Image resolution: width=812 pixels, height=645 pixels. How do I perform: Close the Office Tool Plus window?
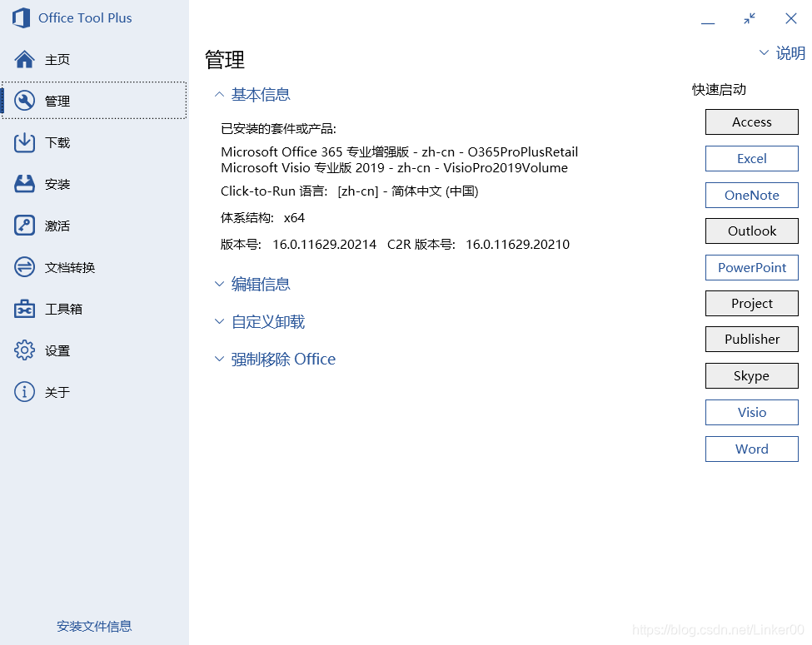(791, 18)
